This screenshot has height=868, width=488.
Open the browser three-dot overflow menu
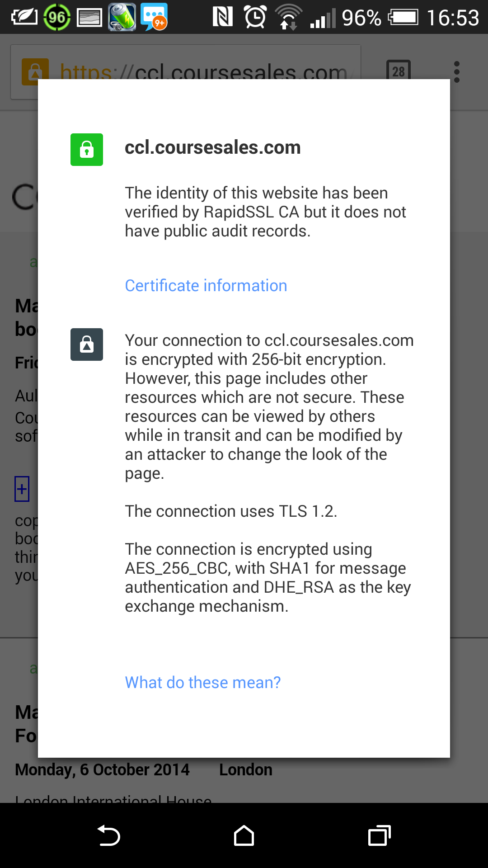457,72
